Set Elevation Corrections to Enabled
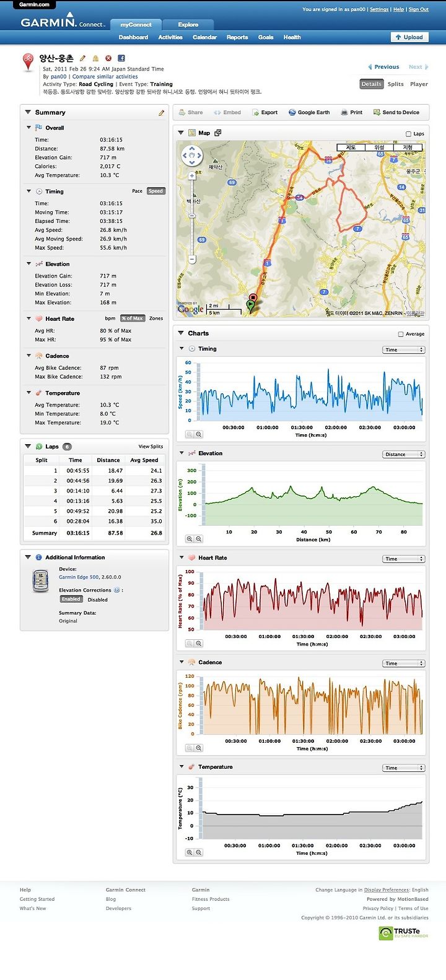The width and height of the screenshot is (446, 980). tap(71, 599)
